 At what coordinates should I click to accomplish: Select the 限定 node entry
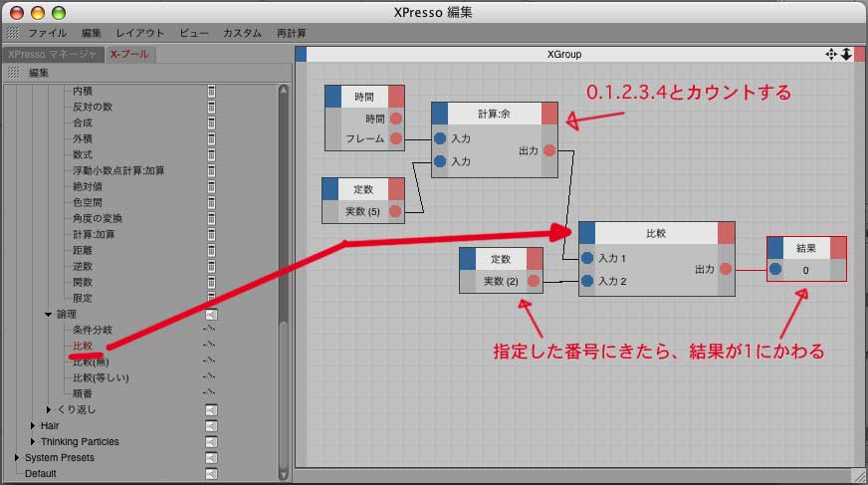[83, 298]
